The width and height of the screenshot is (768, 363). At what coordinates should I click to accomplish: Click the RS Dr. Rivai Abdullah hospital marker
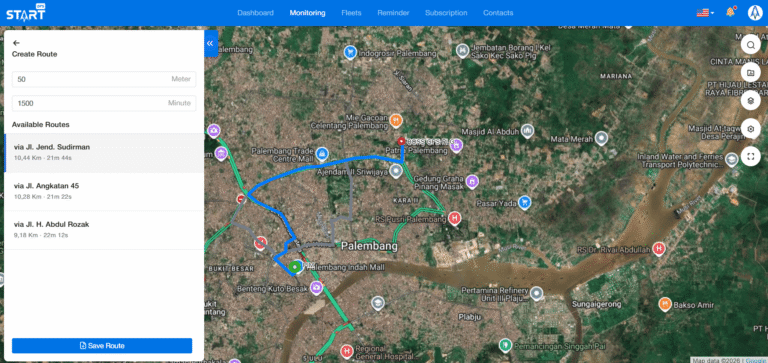659,249
